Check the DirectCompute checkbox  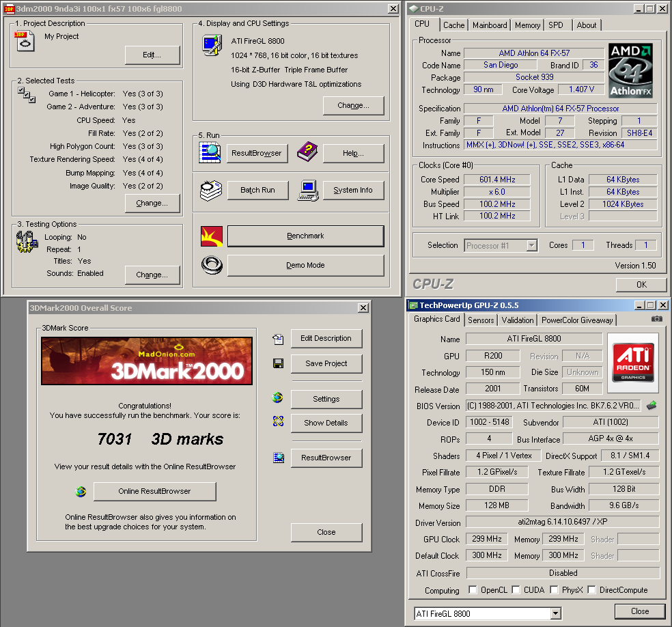[591, 590]
